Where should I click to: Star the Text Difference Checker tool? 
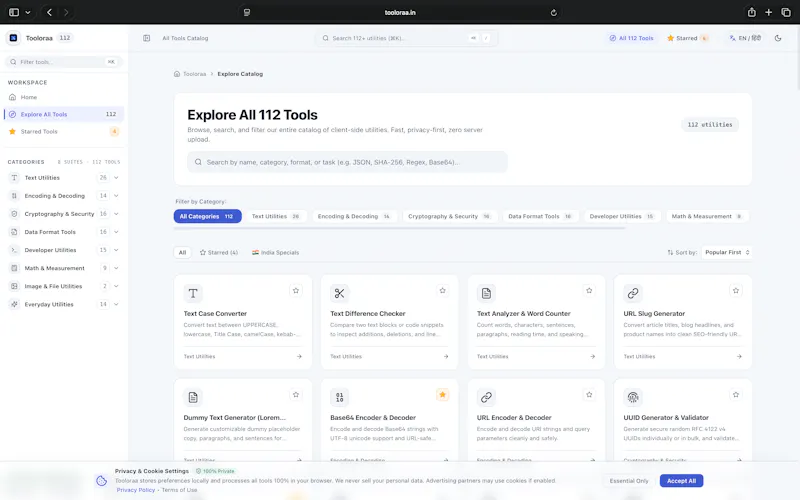(x=442, y=291)
